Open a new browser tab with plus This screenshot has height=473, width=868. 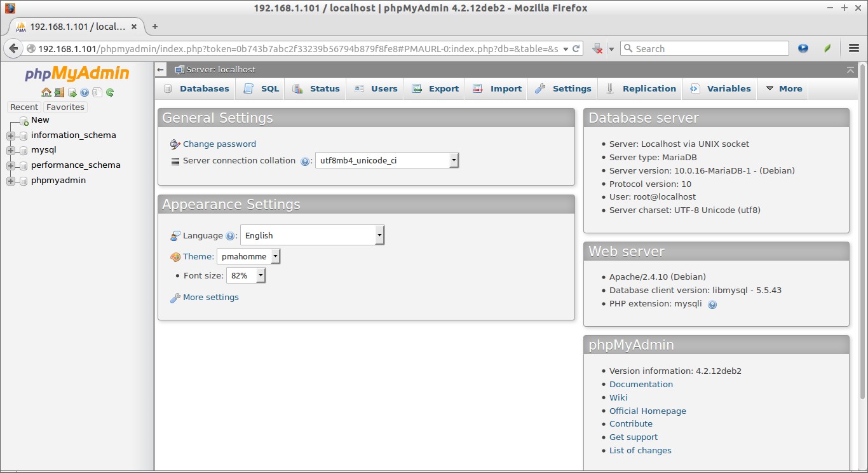[154, 27]
